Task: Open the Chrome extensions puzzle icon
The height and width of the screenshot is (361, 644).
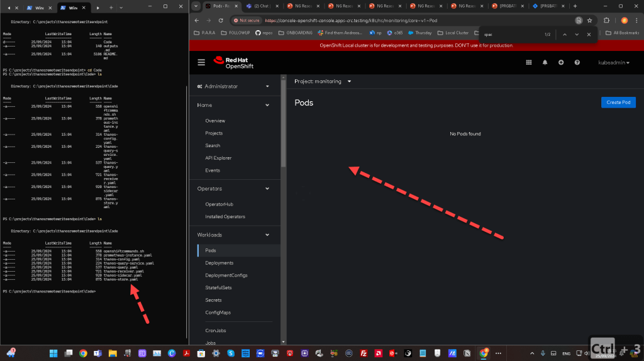Action: [x=606, y=20]
